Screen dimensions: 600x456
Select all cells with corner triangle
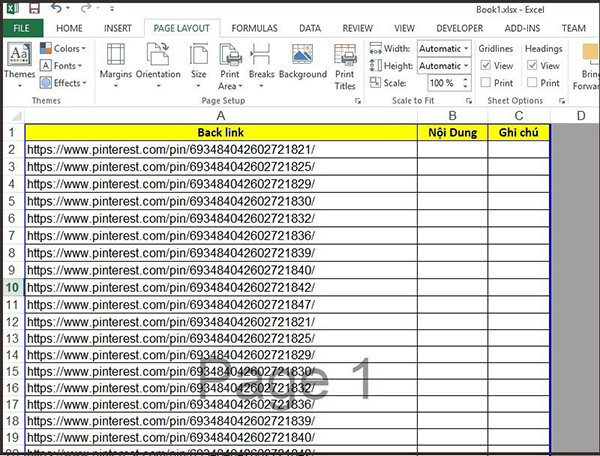tap(14, 116)
